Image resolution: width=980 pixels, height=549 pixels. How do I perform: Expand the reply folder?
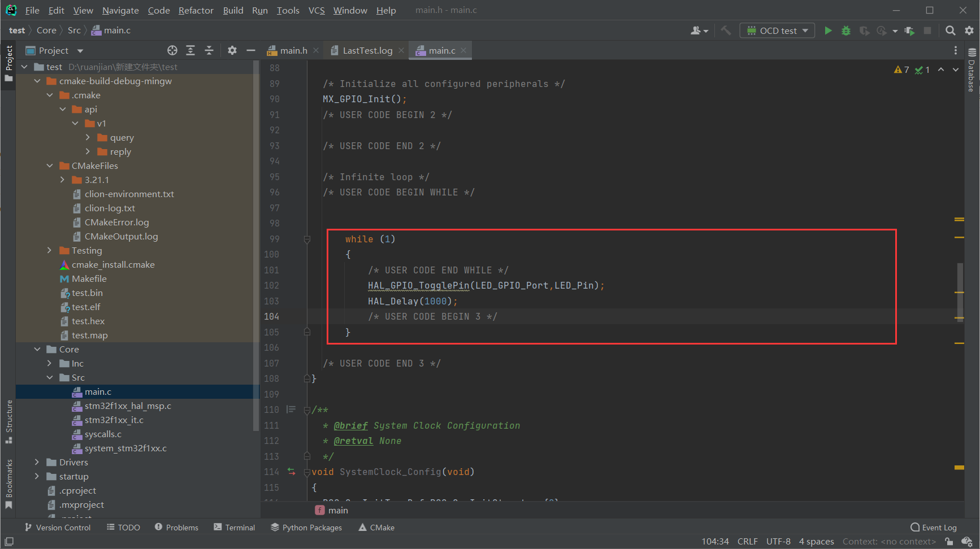(x=88, y=151)
